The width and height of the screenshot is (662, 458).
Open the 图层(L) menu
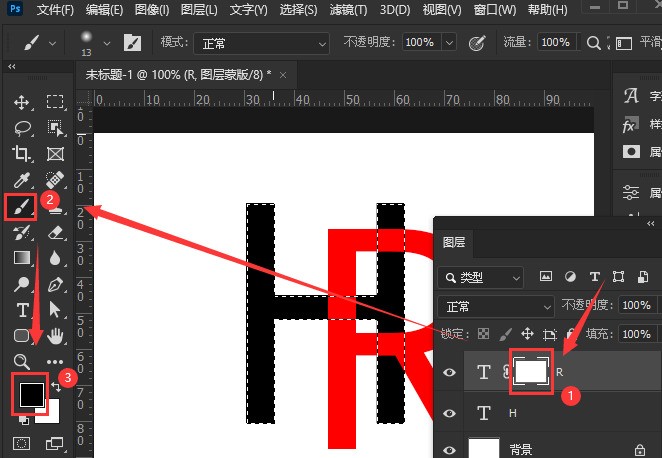199,10
